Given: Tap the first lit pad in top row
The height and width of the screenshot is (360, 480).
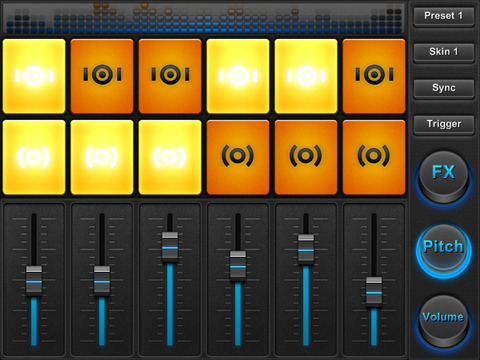Looking at the screenshot, I should [34, 76].
